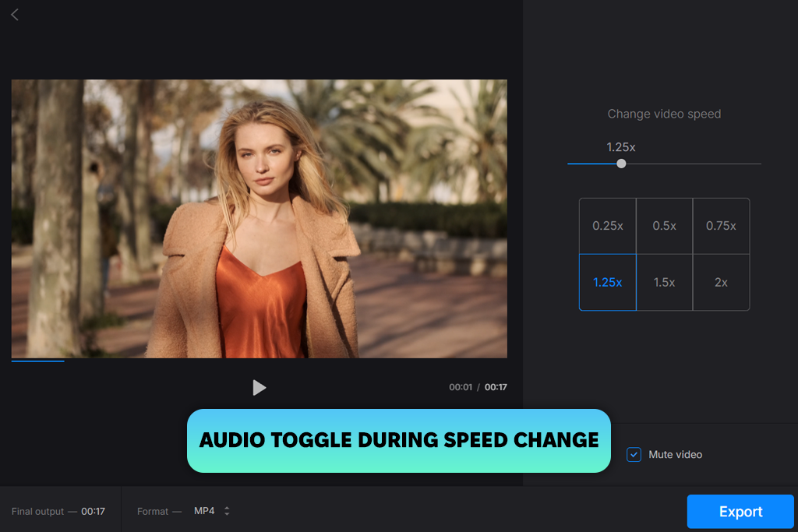This screenshot has width=798, height=532.
Task: Go back using the left arrow icon
Action: click(15, 15)
